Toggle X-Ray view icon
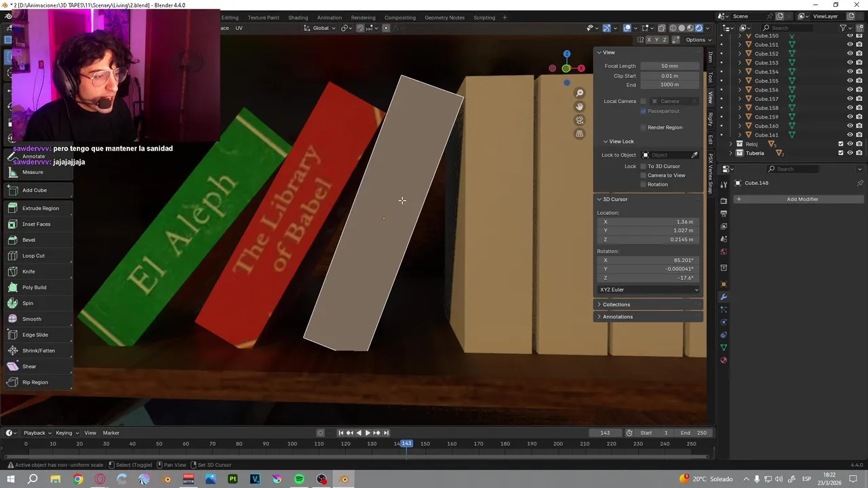This screenshot has height=488, width=868. (661, 28)
